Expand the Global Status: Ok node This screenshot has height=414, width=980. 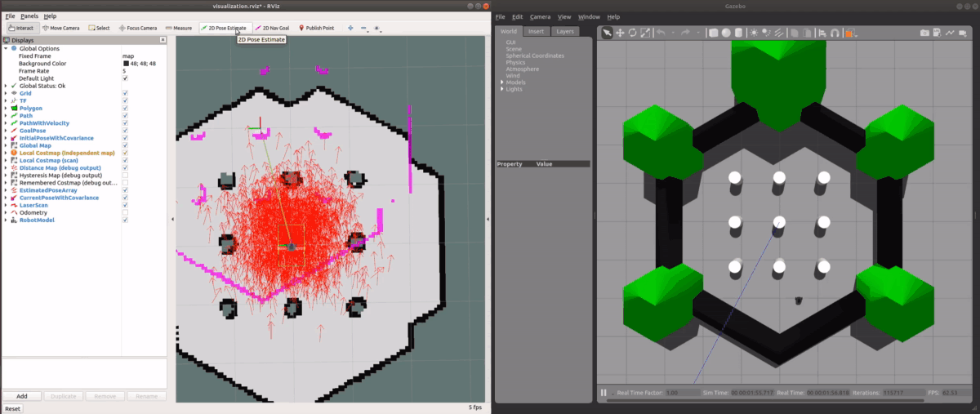[6, 86]
